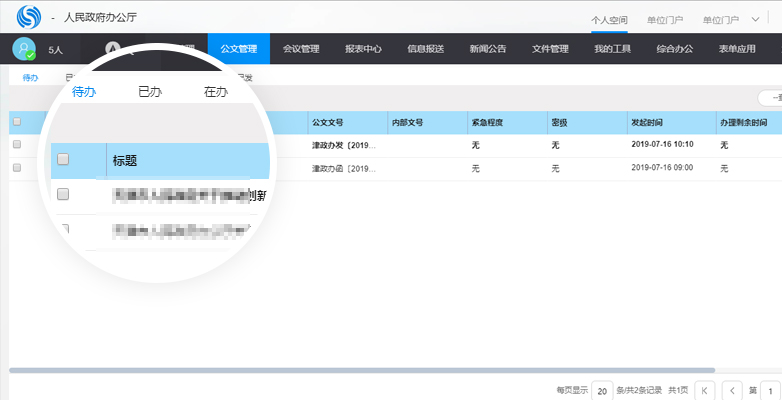This screenshot has width=782, height=400.
Task: Click the previous page arrow button
Action: point(733,390)
